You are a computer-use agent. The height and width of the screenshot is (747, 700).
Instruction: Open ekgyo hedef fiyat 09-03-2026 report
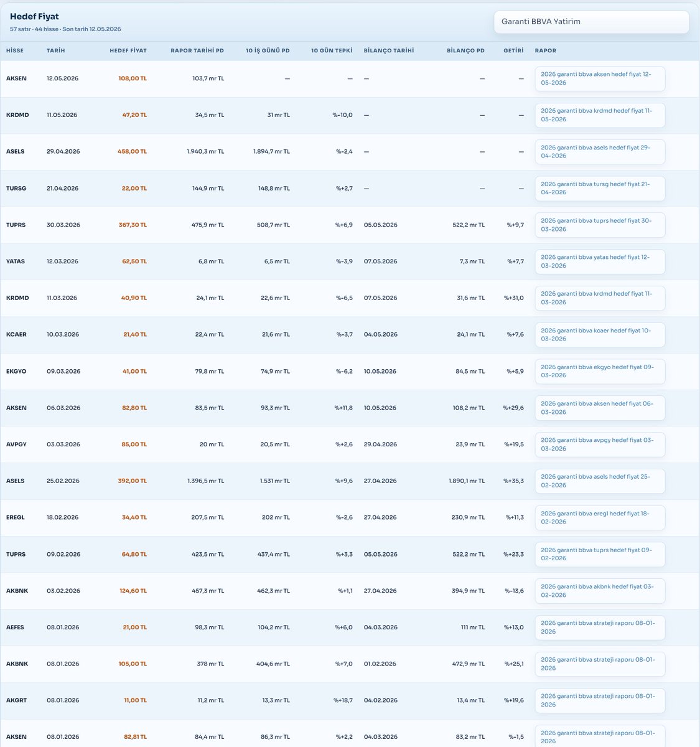(600, 371)
